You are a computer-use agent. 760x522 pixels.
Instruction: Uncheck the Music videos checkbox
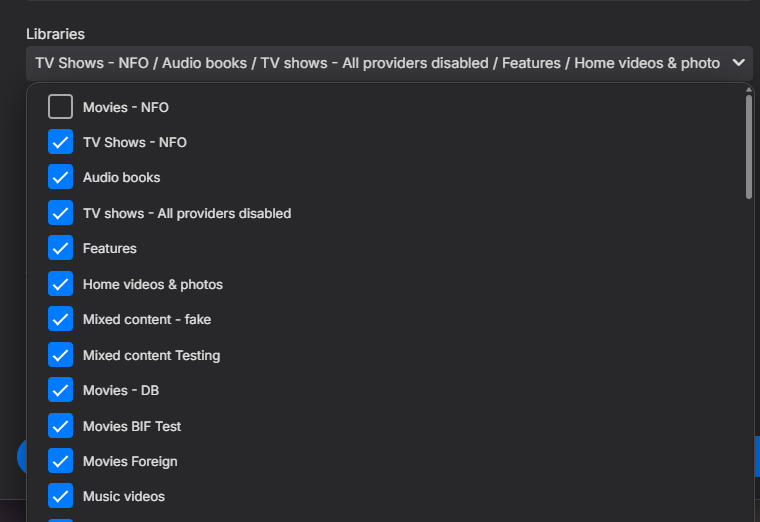point(61,496)
